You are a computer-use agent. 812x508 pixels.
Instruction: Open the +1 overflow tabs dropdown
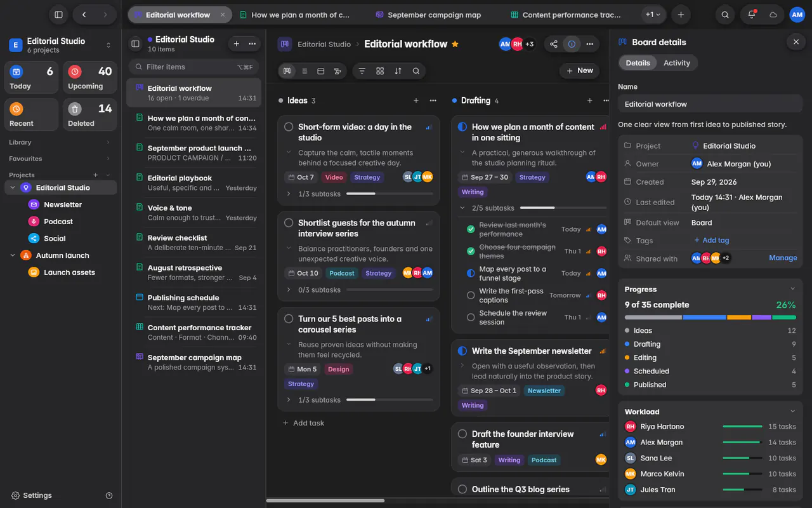pyautogui.click(x=653, y=15)
